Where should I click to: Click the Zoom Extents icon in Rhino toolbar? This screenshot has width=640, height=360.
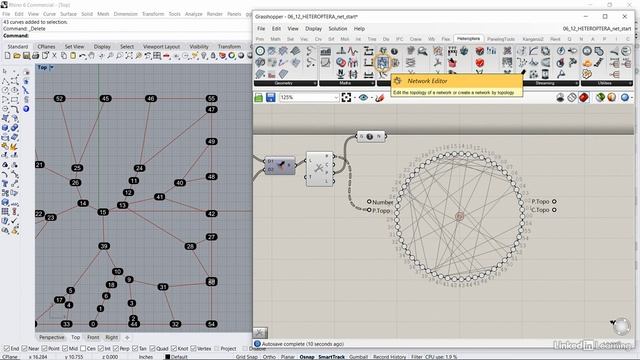coord(129,56)
